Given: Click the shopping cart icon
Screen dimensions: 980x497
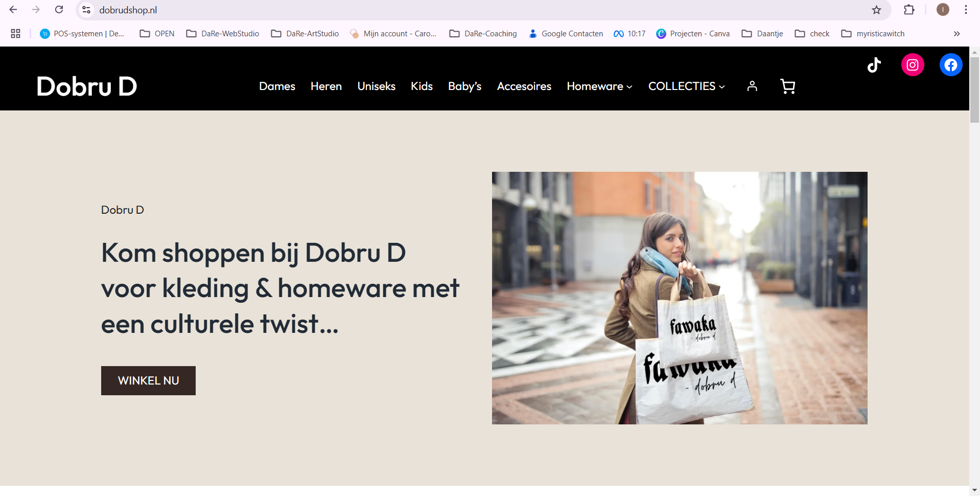Looking at the screenshot, I should click(x=787, y=86).
